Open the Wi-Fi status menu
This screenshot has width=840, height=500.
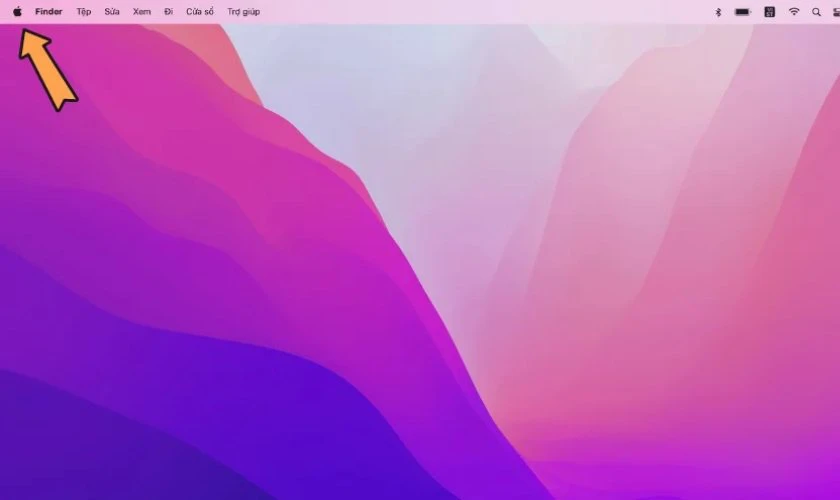click(x=794, y=12)
